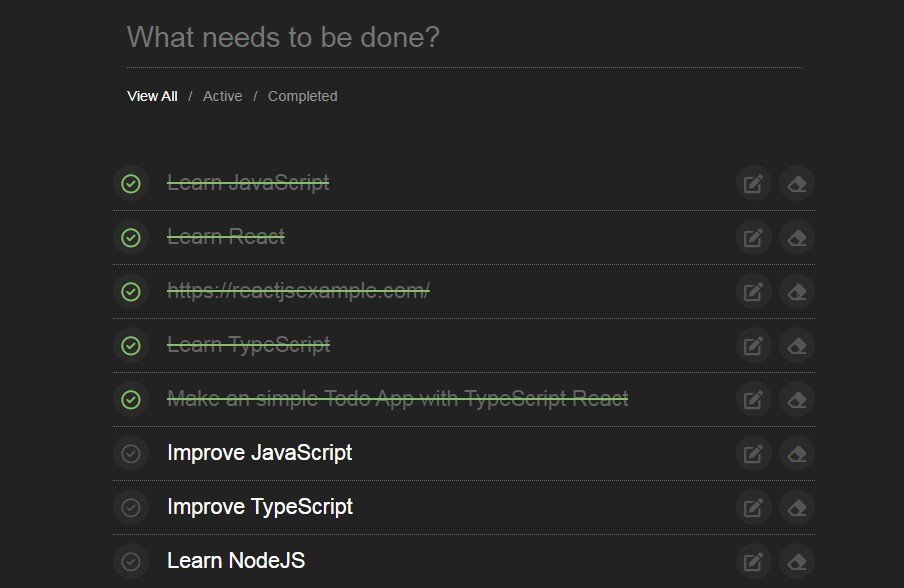Open the edit pencil for Improve TypeScript
The height and width of the screenshot is (588, 904).
(753, 507)
